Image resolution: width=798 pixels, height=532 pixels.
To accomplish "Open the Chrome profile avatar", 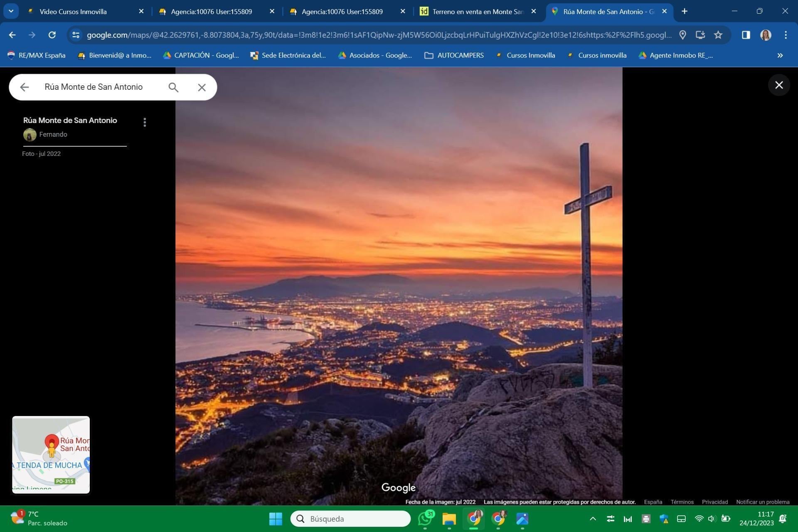I will 765,35.
